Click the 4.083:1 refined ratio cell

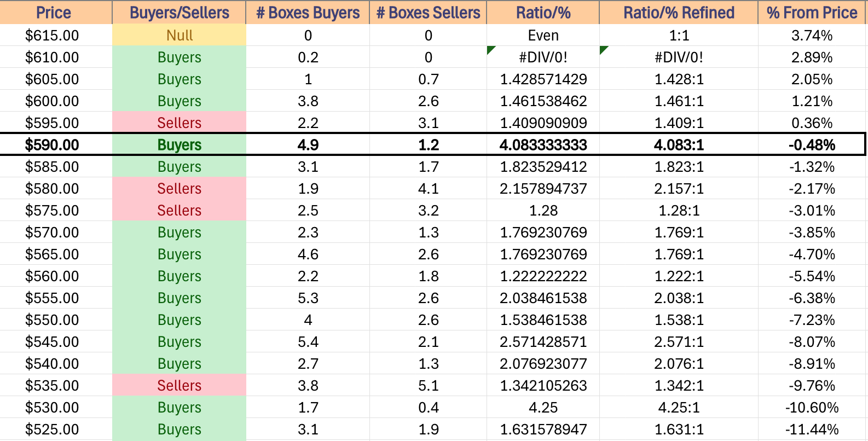click(679, 144)
